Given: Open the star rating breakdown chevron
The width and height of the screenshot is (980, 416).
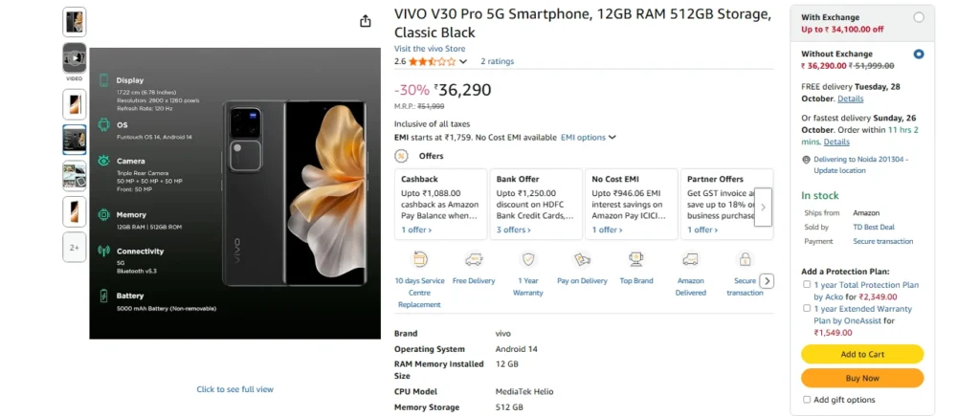Looking at the screenshot, I should (463, 62).
